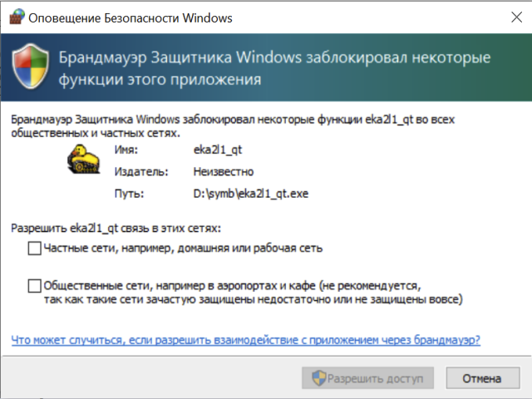This screenshot has height=399, width=532.
Task: Click the publisher value Неизвестно
Action: tap(224, 172)
